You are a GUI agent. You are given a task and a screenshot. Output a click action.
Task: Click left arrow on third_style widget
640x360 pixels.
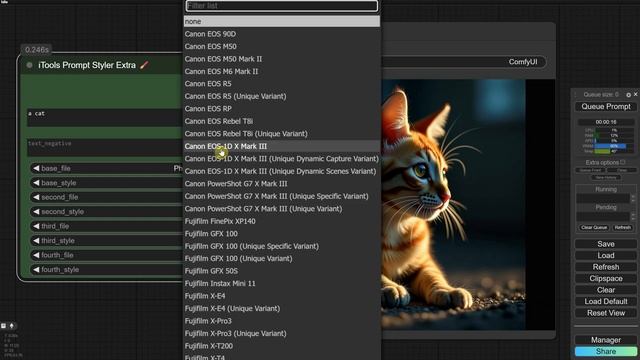tap(36, 241)
